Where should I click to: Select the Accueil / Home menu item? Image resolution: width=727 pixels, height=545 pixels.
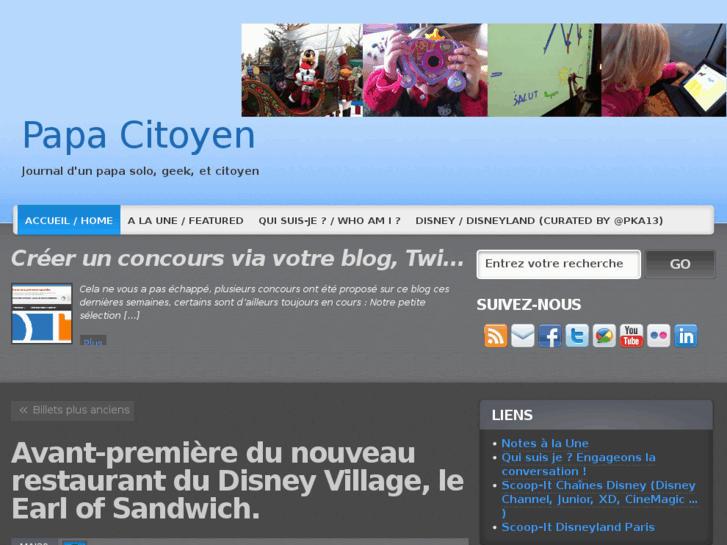(x=69, y=220)
